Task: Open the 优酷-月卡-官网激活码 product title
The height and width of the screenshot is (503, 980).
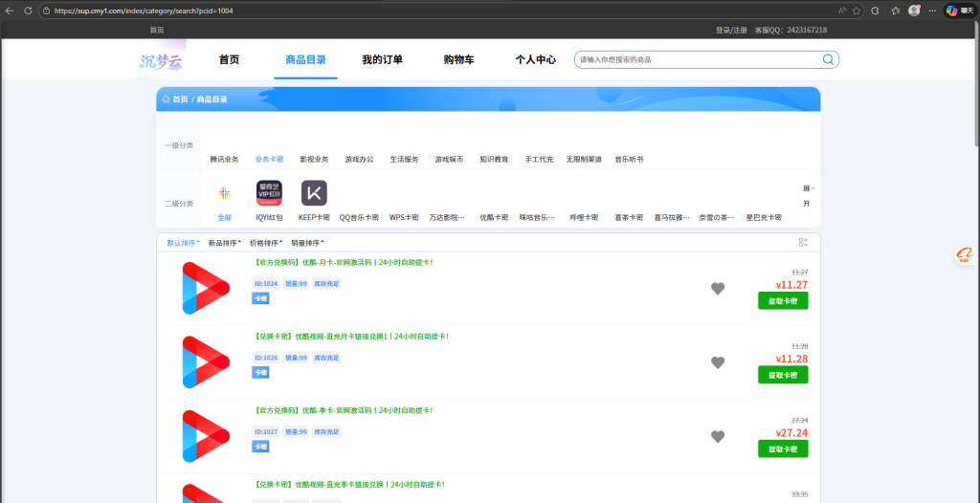Action: (x=344, y=262)
